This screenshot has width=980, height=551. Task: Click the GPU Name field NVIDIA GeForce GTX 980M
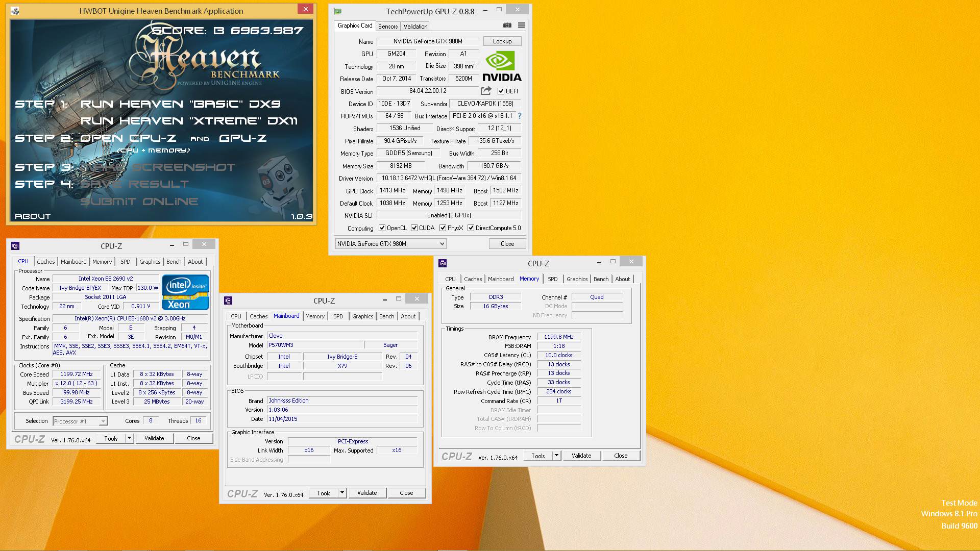pyautogui.click(x=428, y=41)
